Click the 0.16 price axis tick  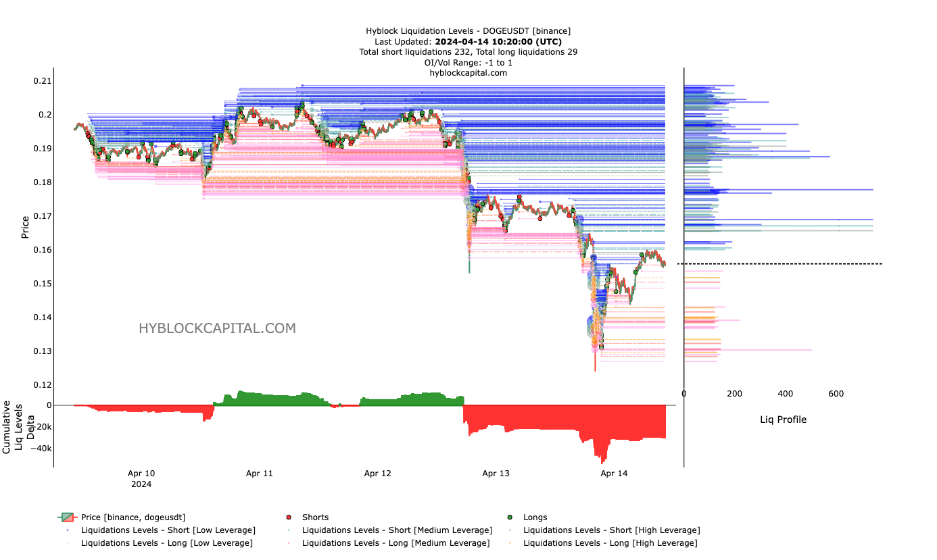[x=43, y=250]
